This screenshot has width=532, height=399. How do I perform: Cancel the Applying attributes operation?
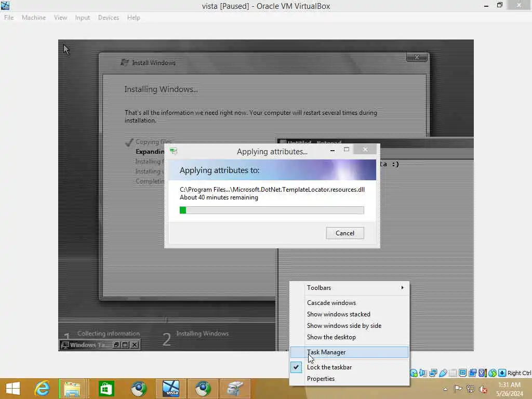(x=345, y=233)
